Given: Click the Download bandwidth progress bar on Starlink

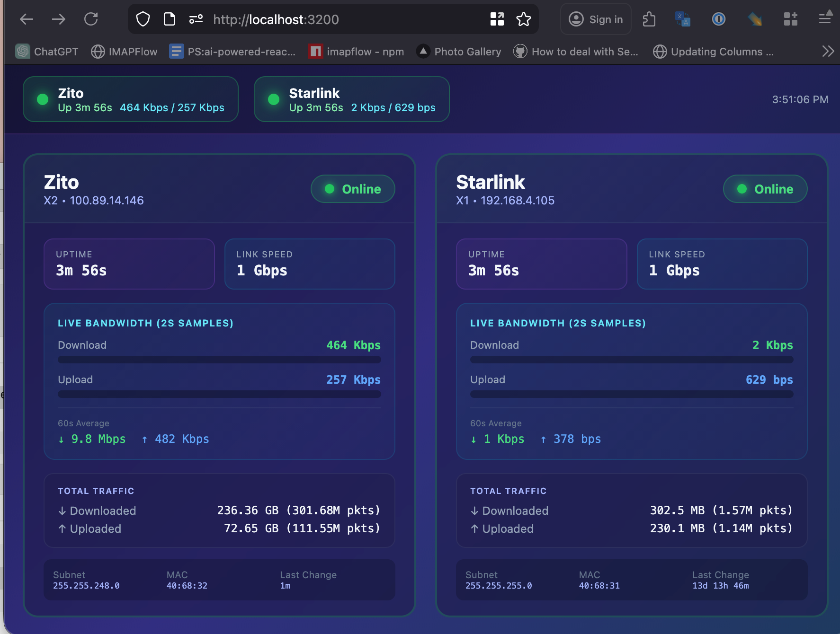Looking at the screenshot, I should point(631,360).
